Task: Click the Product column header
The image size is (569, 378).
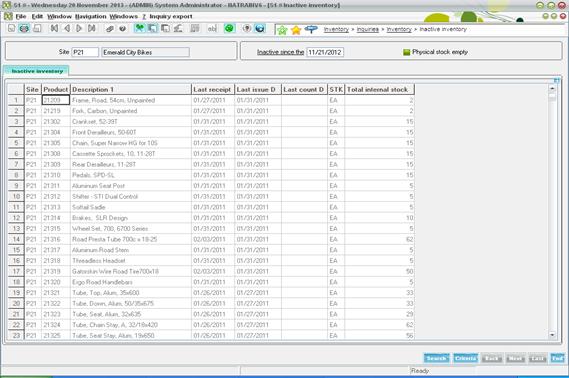Action: point(56,89)
